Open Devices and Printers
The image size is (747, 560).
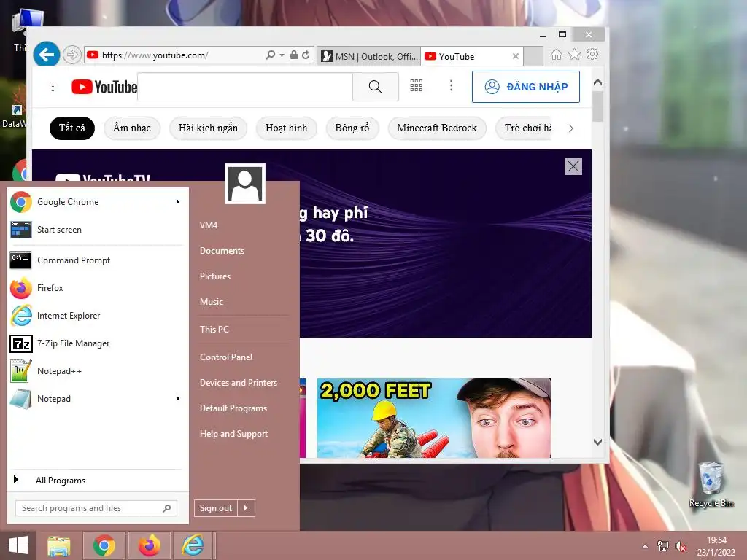239,383
